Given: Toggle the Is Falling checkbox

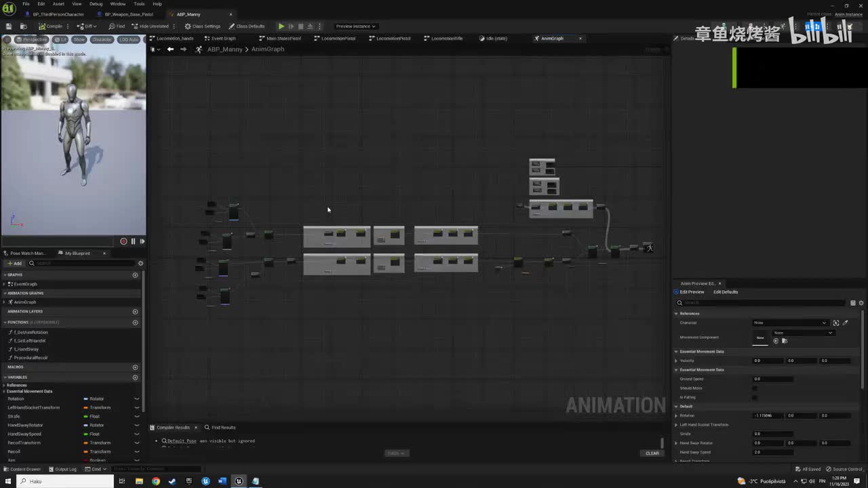Looking at the screenshot, I should point(755,397).
